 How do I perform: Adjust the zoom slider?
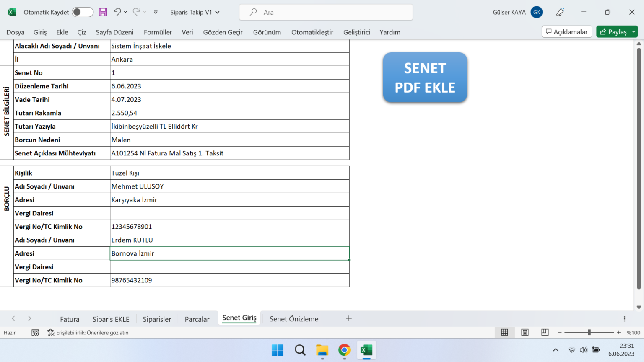[x=589, y=332]
